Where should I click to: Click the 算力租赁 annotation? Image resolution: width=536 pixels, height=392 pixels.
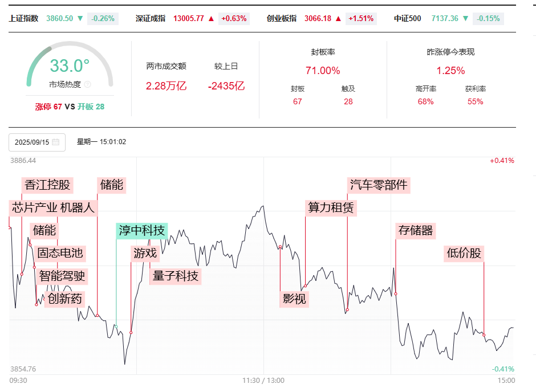coord(331,207)
